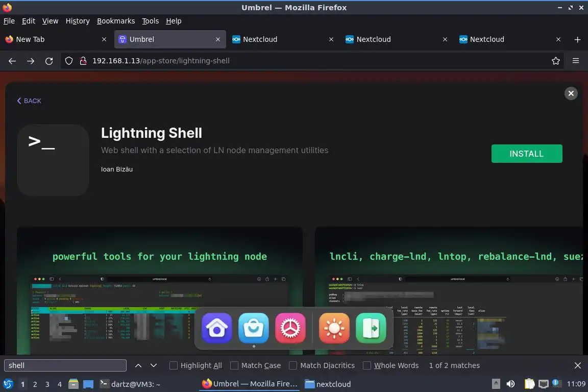Image resolution: width=588 pixels, height=392 pixels.
Task: Click the app start menu icon in taskbar
Action: click(x=8, y=384)
